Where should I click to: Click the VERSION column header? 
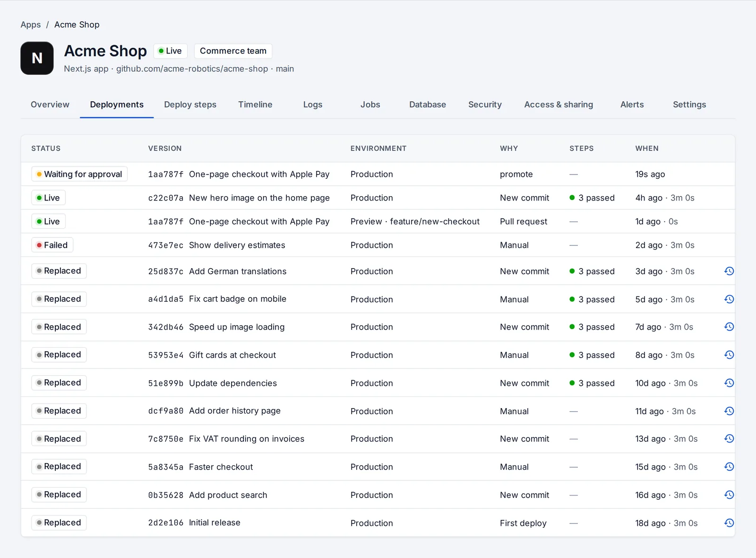[165, 148]
